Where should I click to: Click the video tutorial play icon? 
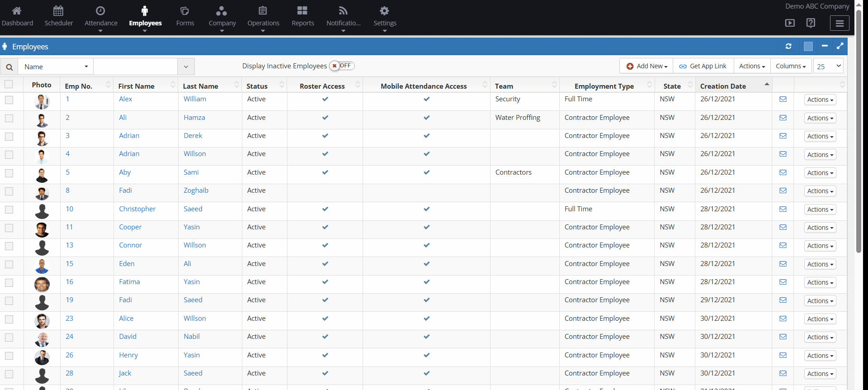pos(790,23)
